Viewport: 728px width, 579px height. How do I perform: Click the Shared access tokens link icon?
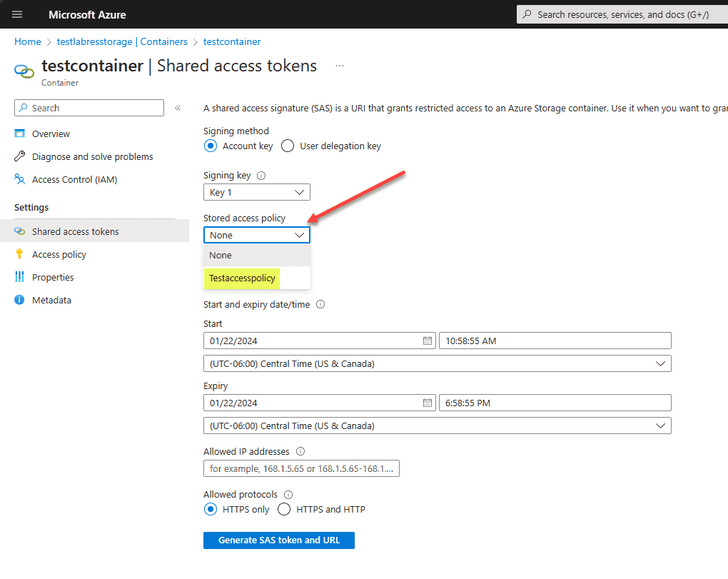(19, 231)
